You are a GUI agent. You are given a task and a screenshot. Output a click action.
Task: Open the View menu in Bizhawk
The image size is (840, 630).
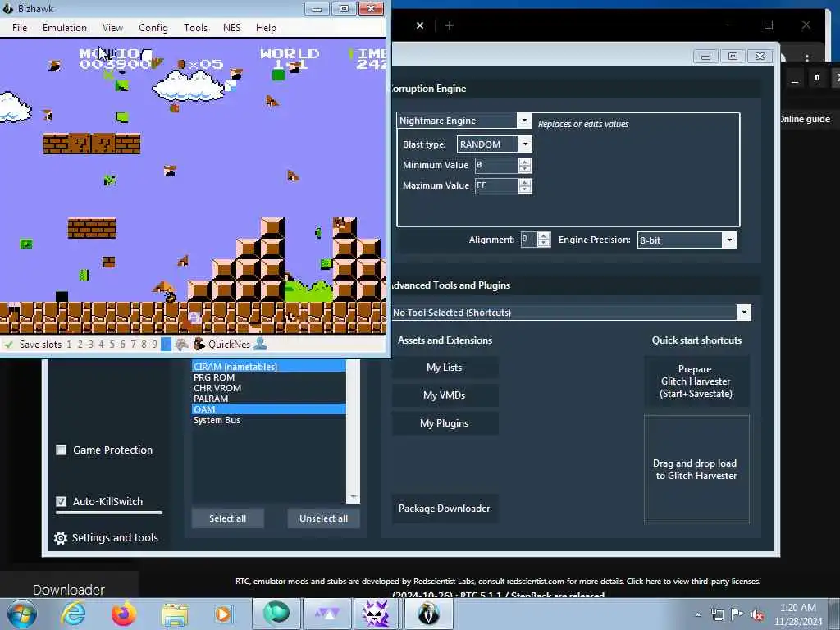(112, 27)
